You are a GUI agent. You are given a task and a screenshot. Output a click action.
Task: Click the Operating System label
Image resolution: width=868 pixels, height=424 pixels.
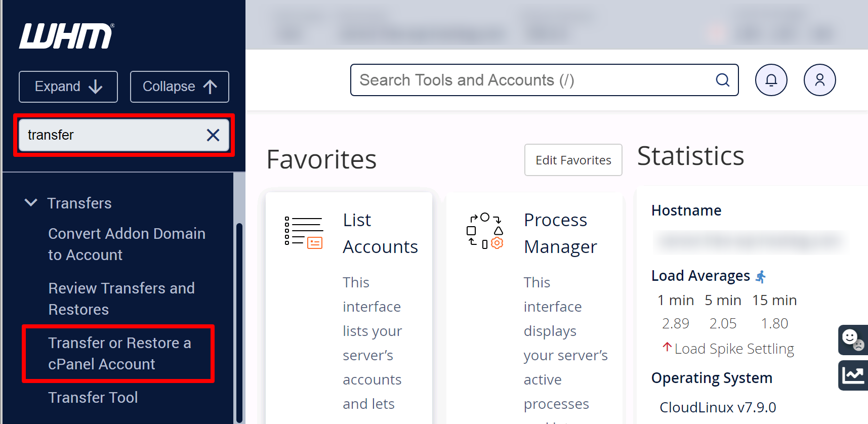tap(712, 378)
